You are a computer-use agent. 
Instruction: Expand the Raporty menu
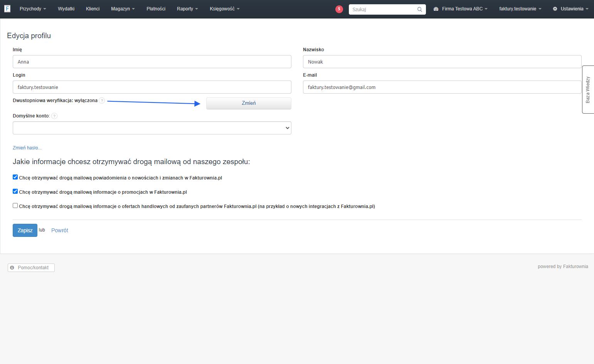[x=187, y=9]
